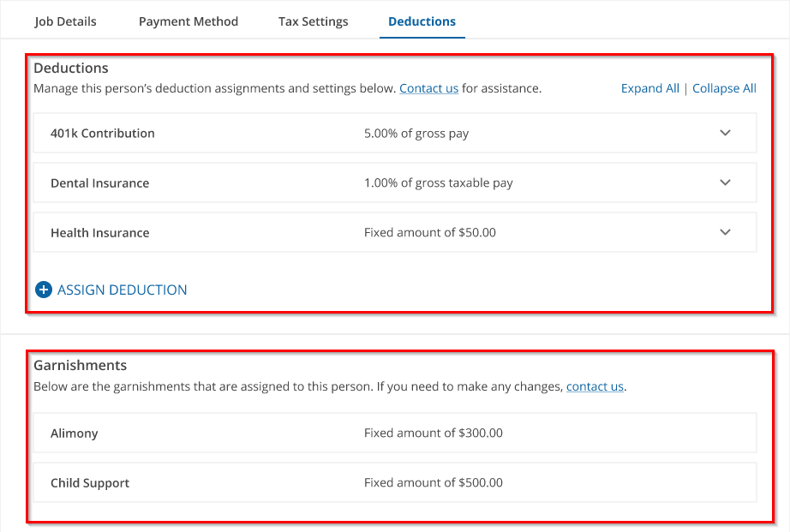790x532 pixels.
Task: Click the 'Fixed amount of $500.00' value
Action: tap(434, 482)
